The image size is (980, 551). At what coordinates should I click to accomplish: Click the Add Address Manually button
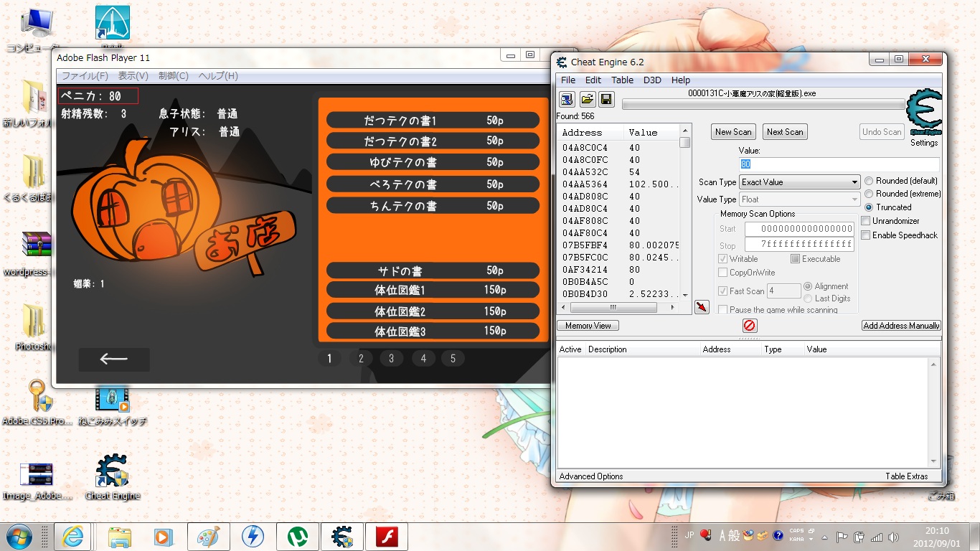(901, 326)
